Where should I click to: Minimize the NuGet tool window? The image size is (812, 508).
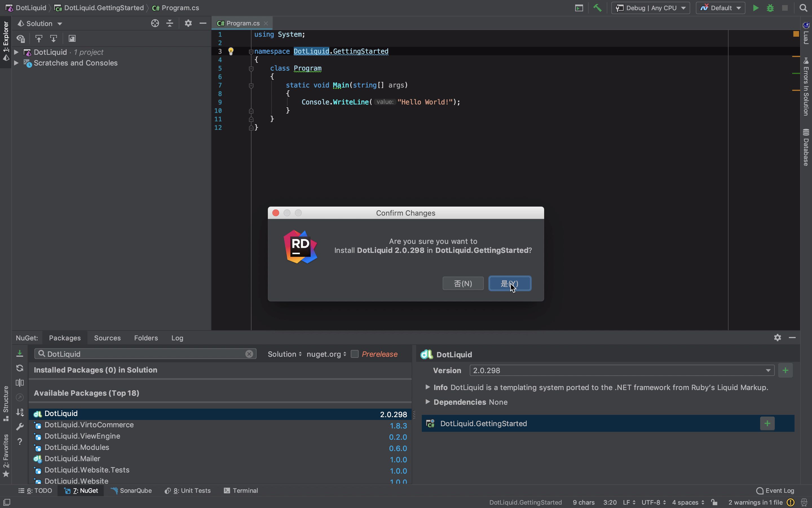click(x=792, y=338)
